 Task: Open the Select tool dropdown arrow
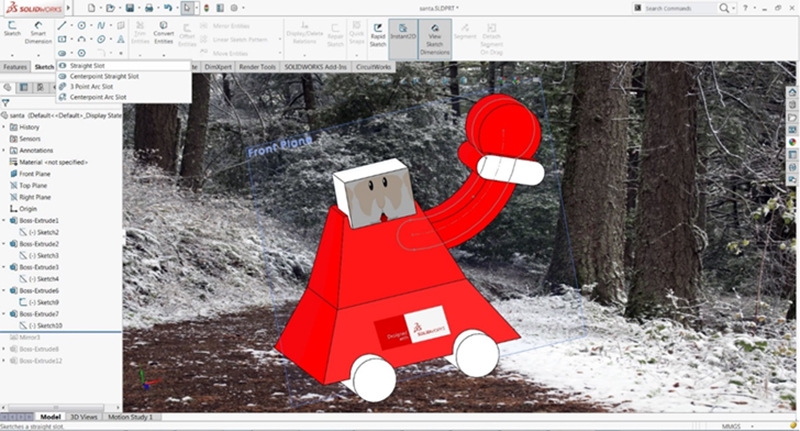pos(196,8)
